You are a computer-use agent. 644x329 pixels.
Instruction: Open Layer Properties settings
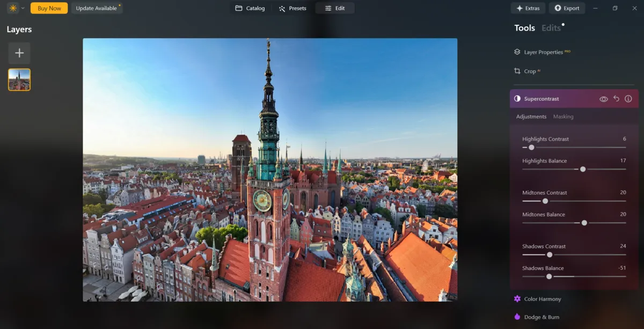(x=542, y=52)
